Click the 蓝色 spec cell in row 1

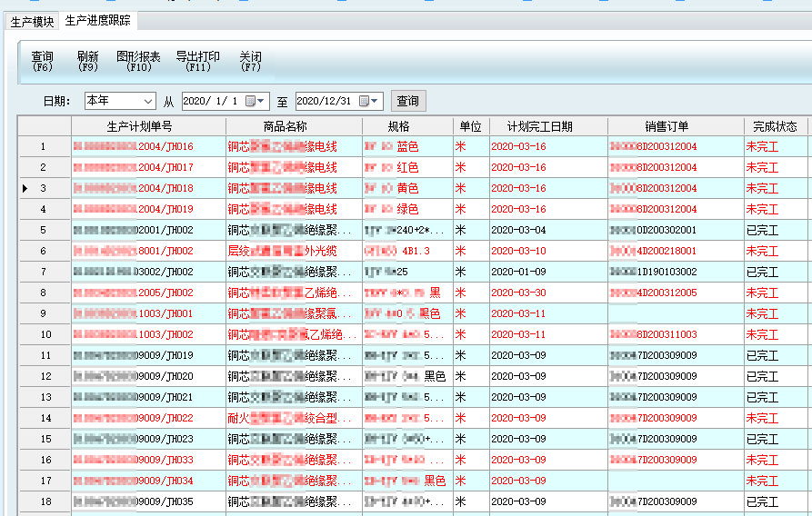pos(407,146)
